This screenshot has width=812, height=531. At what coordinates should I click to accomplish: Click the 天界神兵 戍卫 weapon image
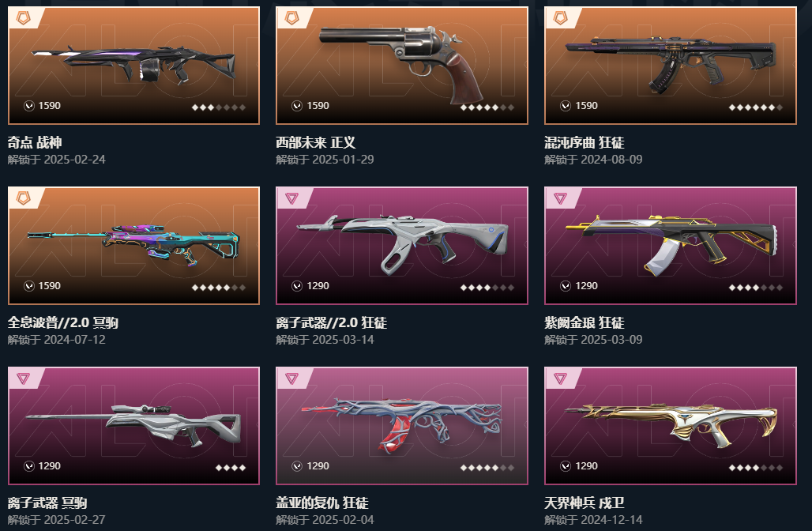pos(671,424)
